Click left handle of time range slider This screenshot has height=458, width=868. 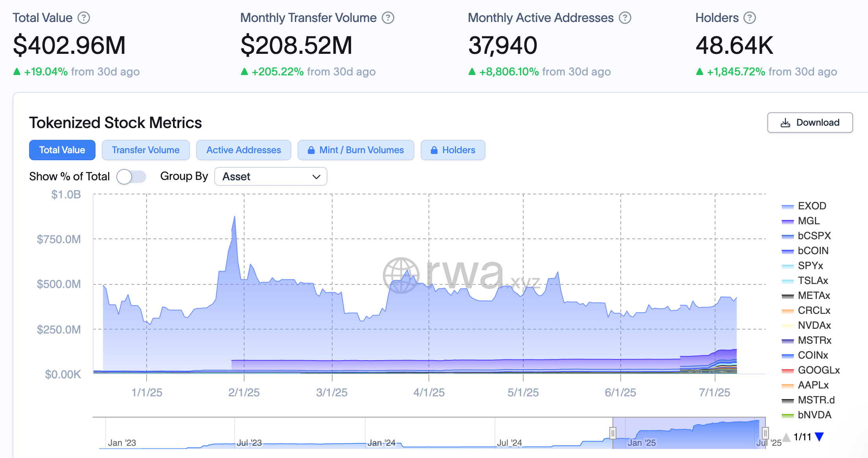612,433
